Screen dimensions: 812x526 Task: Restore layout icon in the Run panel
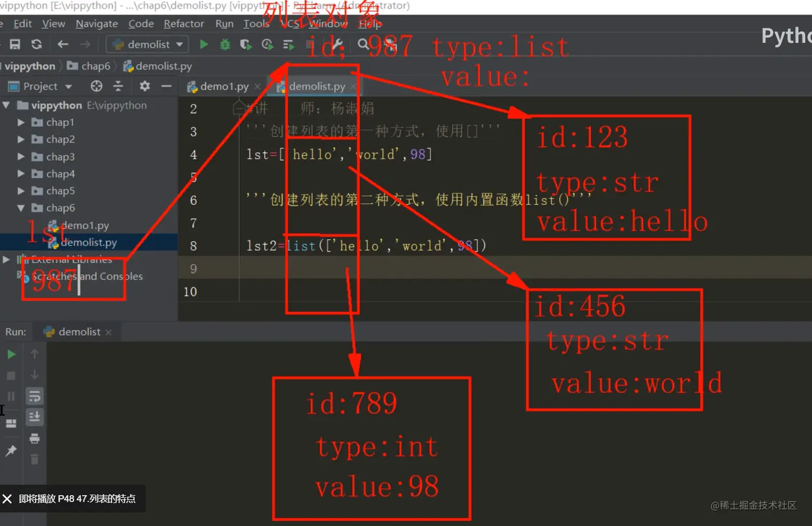11,423
